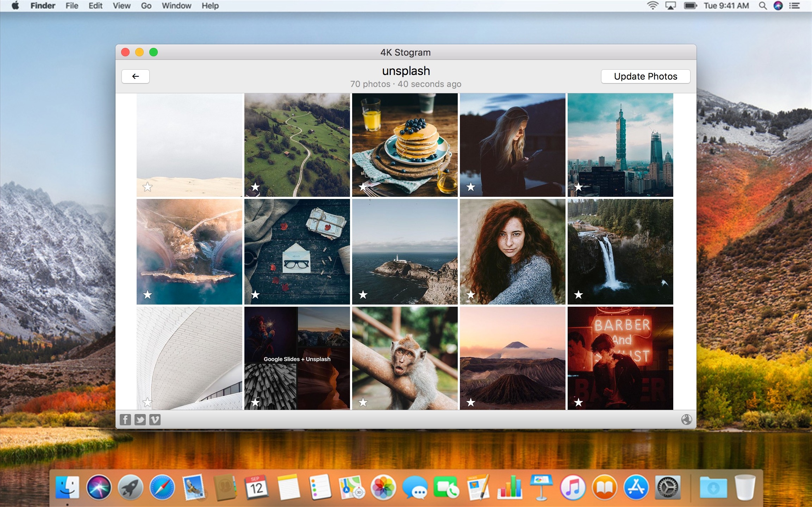
Task: Open System Preferences in the Dock
Action: click(667, 488)
